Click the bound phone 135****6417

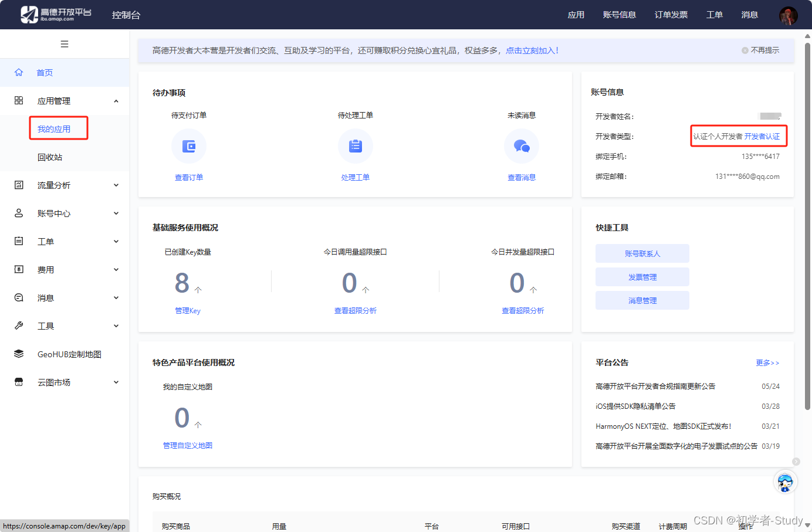point(760,157)
